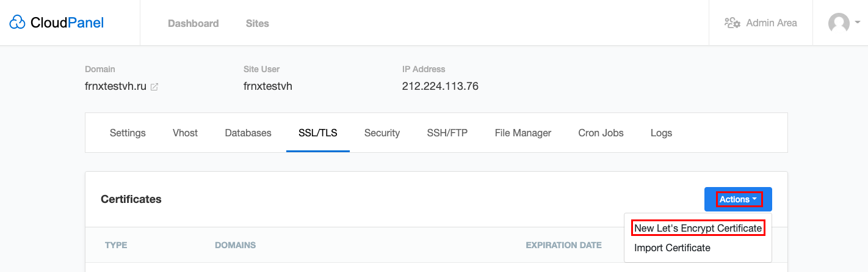Open the Databases tab
Image resolution: width=868 pixels, height=272 pixels.
(248, 133)
